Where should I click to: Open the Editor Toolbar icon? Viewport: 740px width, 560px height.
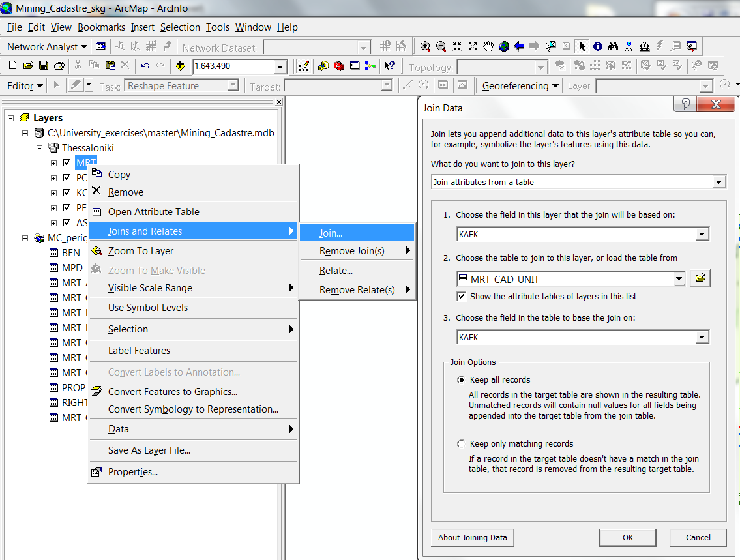click(303, 66)
